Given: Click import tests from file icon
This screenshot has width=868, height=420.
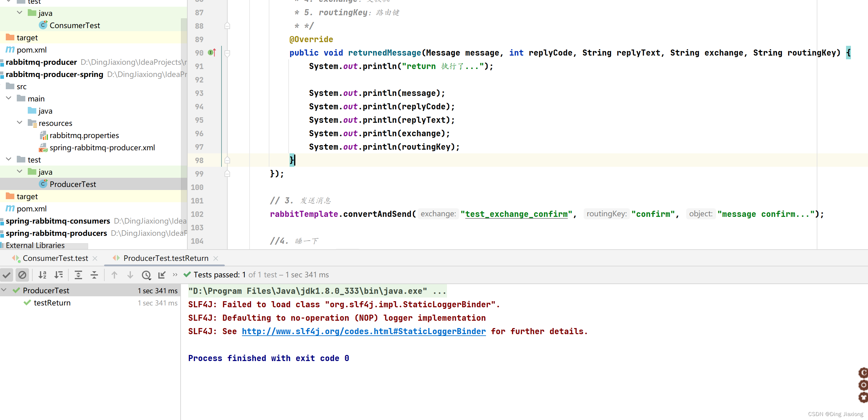Looking at the screenshot, I should tap(162, 275).
